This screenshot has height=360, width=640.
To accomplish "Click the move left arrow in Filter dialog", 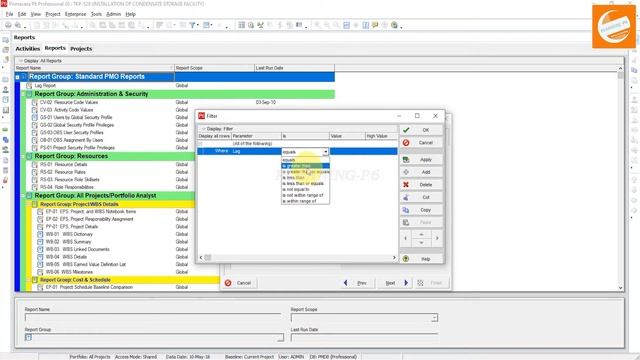I will pyautogui.click(x=405, y=238).
